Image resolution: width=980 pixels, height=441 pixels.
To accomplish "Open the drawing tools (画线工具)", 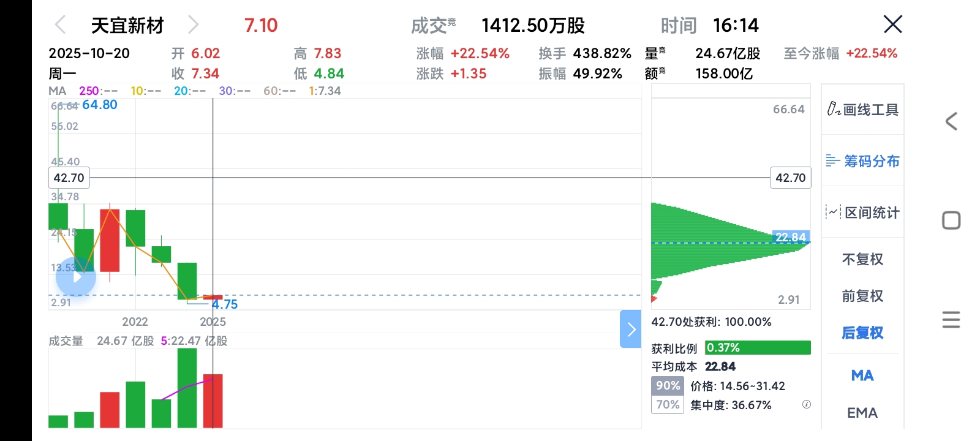I will pos(862,110).
